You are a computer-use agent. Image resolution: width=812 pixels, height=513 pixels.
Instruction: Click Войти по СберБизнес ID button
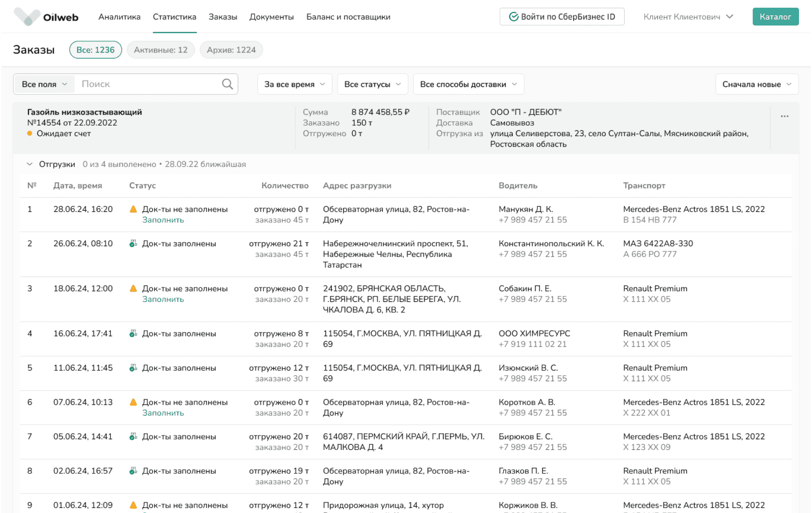pos(562,17)
